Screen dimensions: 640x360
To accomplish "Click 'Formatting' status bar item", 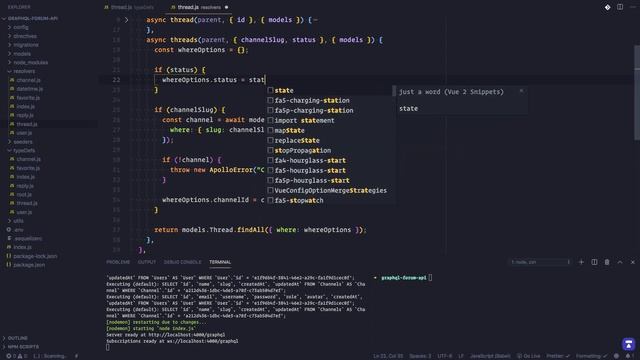I will (x=591, y=356).
